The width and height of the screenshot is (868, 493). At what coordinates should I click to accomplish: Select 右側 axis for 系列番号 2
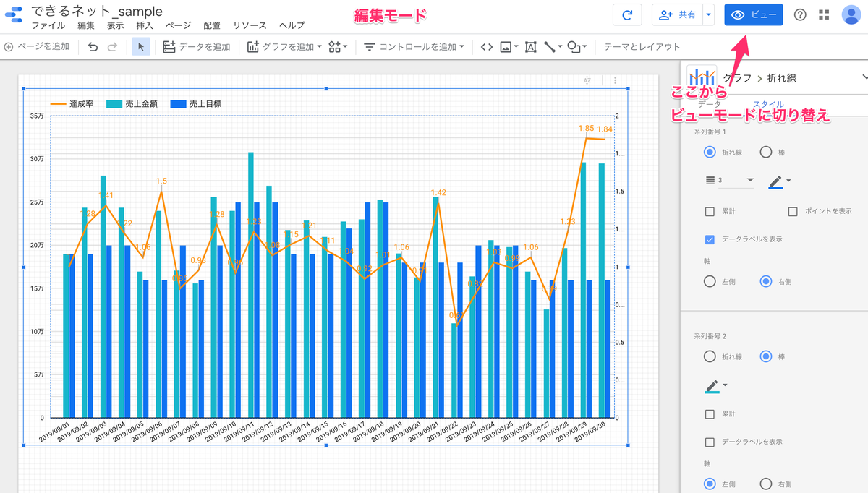click(x=766, y=484)
